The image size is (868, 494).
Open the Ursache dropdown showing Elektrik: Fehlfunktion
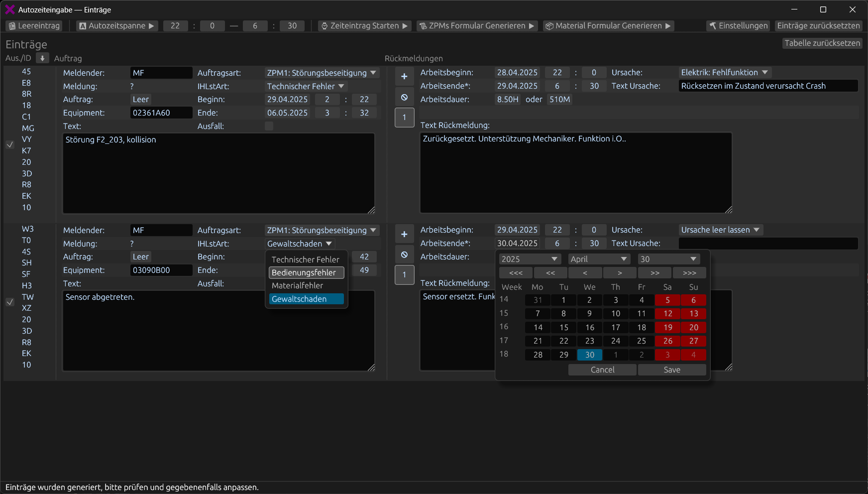[x=724, y=72]
